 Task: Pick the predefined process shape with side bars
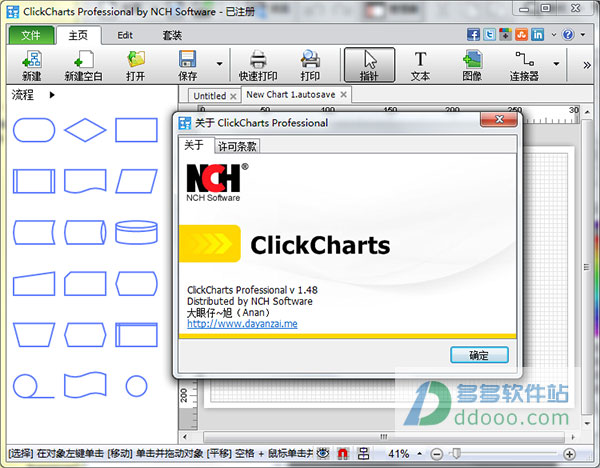coord(34,181)
